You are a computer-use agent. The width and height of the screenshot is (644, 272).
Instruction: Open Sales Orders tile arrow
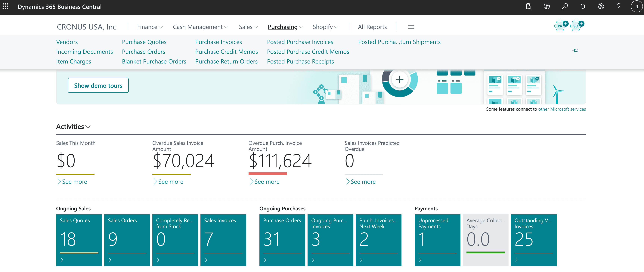[x=110, y=260]
